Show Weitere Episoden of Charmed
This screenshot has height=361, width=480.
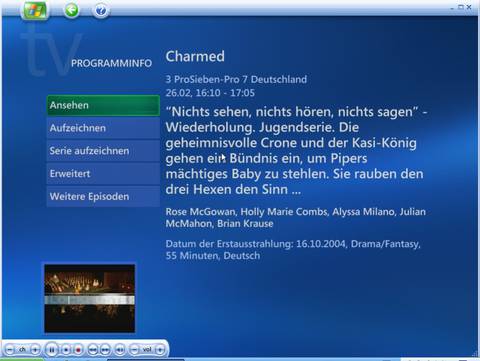[103, 196]
